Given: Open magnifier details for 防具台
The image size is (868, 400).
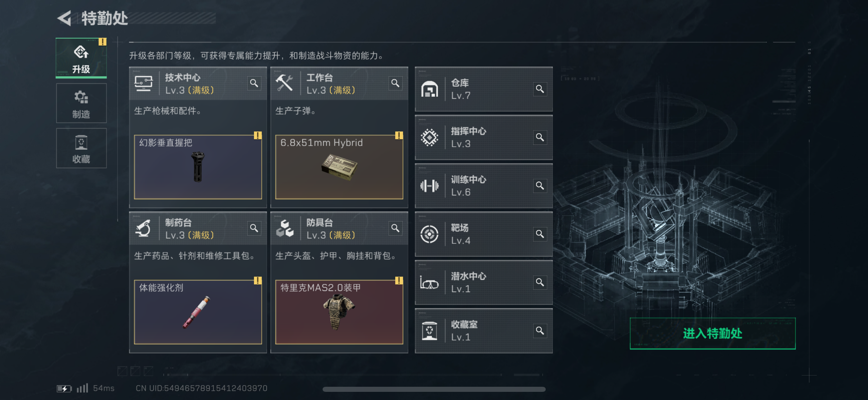Looking at the screenshot, I should click(x=395, y=228).
